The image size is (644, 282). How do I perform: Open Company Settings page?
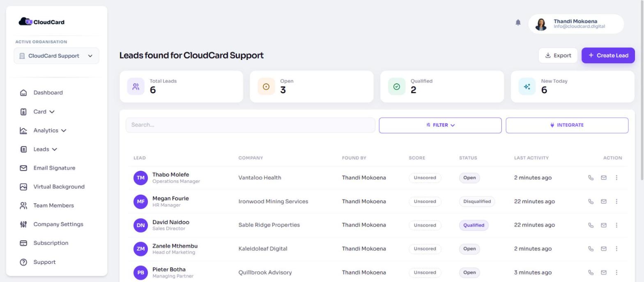[58, 225]
